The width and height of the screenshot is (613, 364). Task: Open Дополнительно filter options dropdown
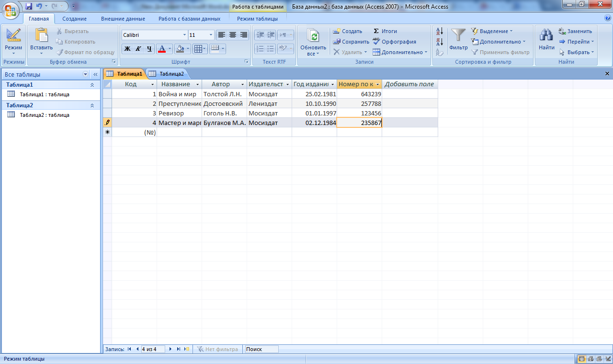499,42
